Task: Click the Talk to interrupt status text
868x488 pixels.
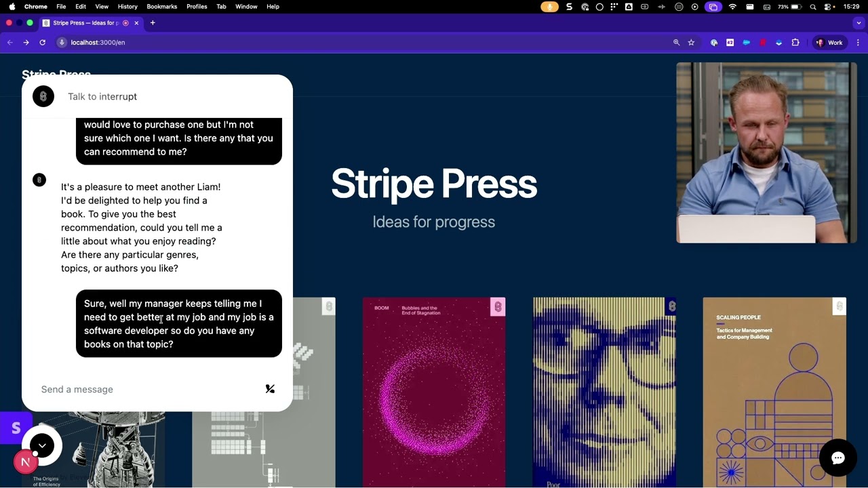Action: 102,96
